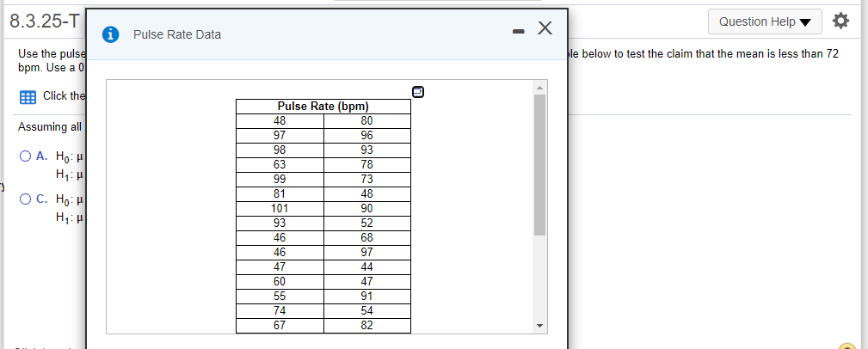Click the scroll down arrow of the data table
868x349 pixels.
[539, 325]
